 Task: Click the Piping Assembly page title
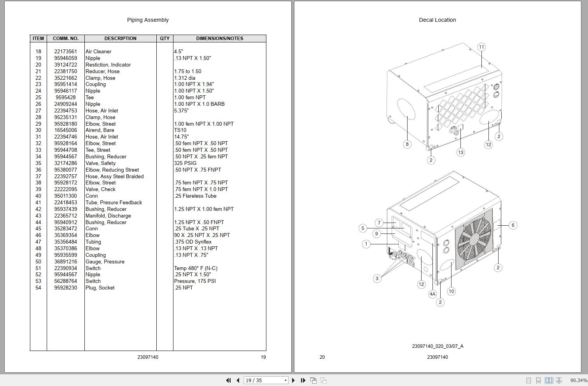147,20
